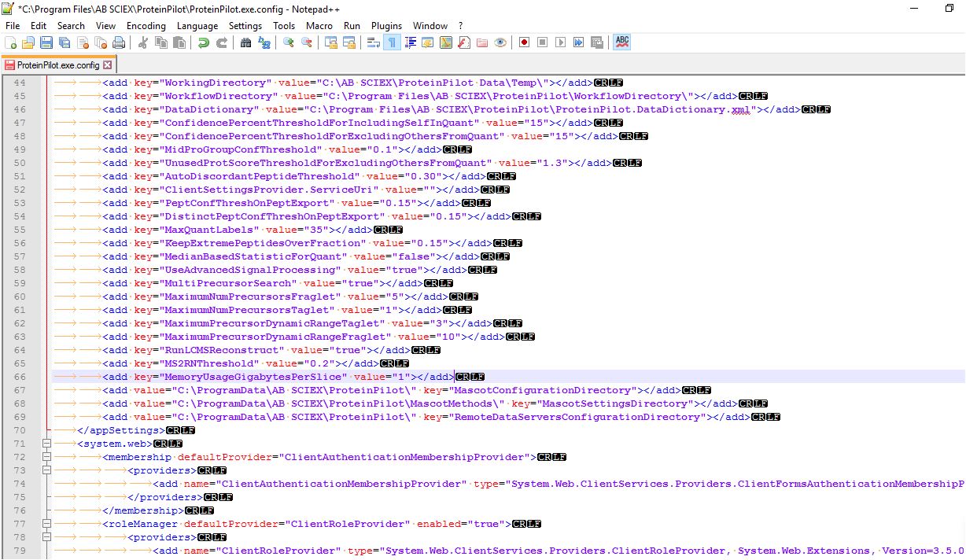
Task: Close the current document via toolbar icon
Action: (83, 42)
